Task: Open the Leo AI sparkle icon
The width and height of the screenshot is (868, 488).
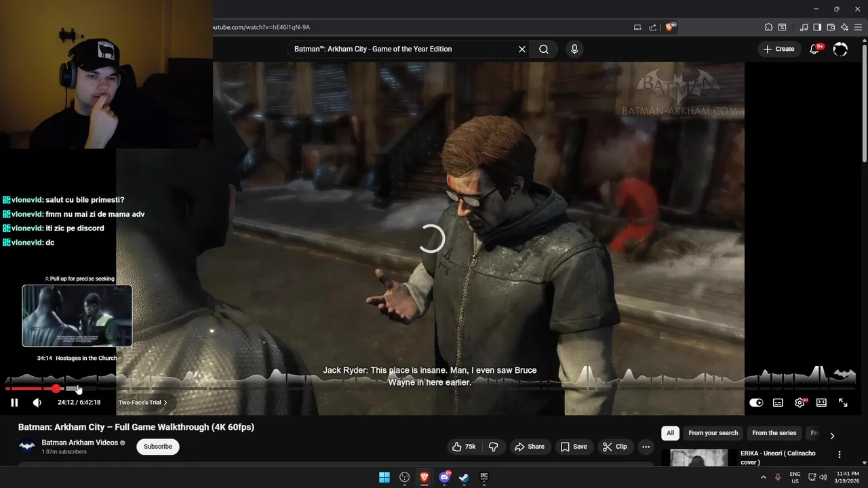Action: pyautogui.click(x=844, y=27)
